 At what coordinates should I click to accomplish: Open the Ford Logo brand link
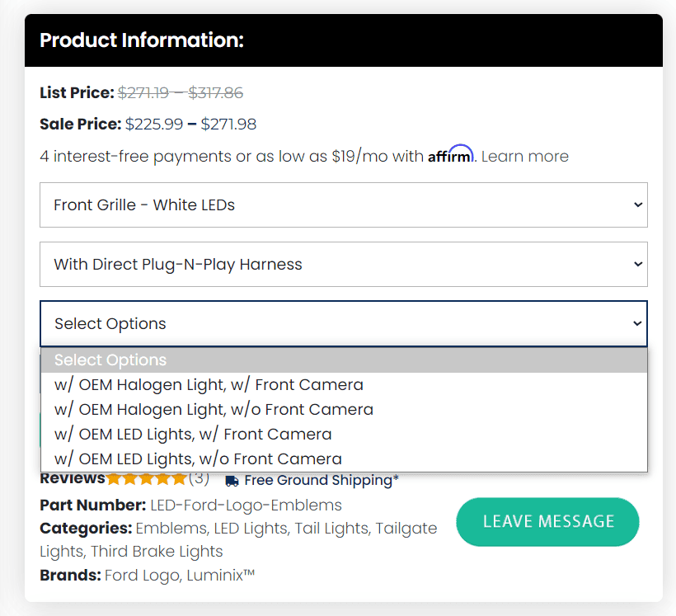click(138, 576)
